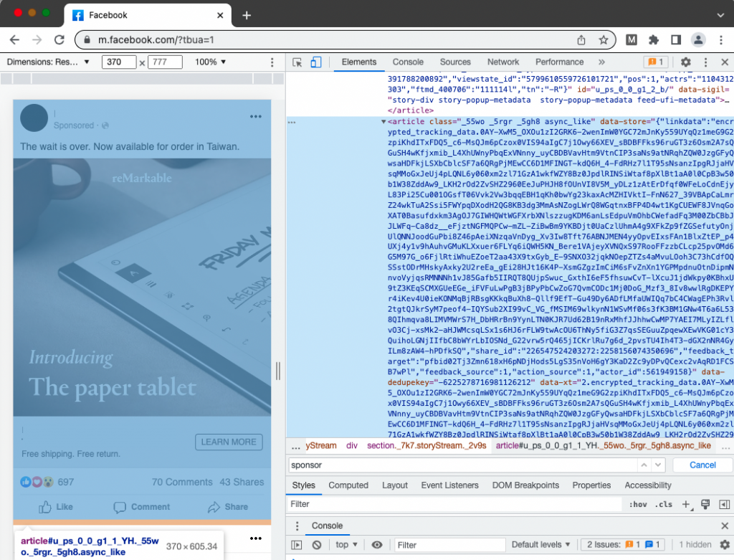
Task: Switch to the Console tab in DevTools
Action: click(408, 62)
